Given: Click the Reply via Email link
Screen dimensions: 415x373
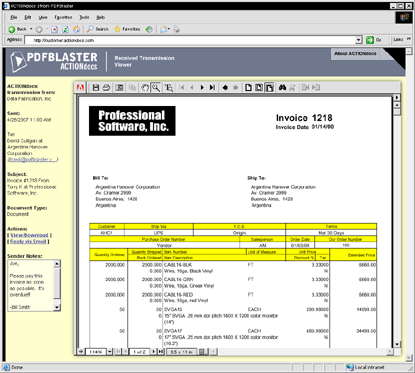Looking at the screenshot, I should pos(28,241).
